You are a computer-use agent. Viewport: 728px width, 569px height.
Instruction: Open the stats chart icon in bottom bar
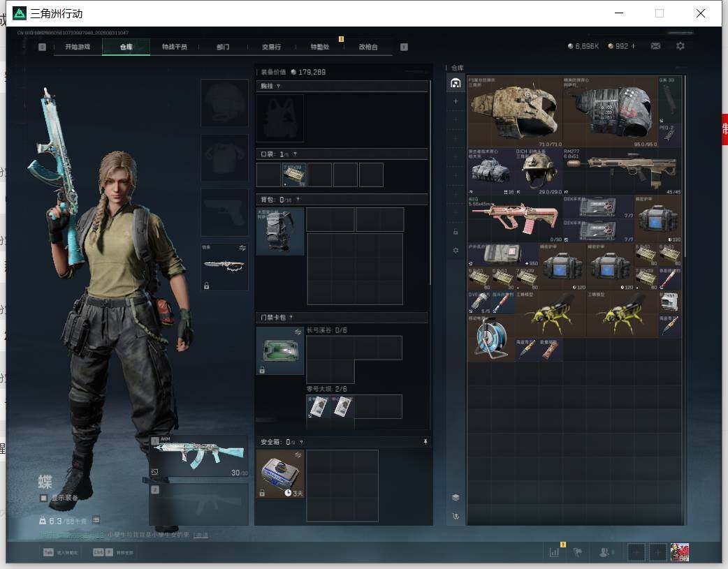tap(554, 552)
